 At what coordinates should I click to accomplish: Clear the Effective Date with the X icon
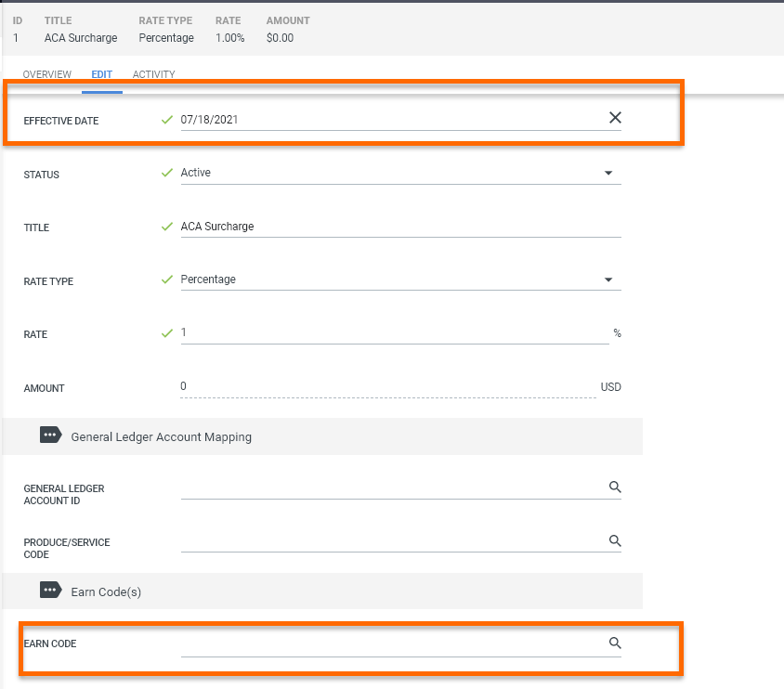(x=615, y=117)
